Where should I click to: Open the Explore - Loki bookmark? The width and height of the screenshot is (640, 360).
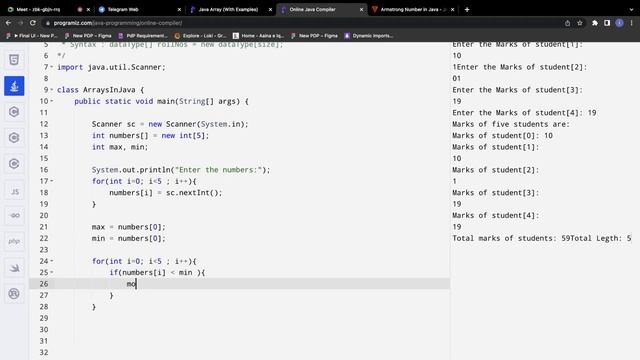(200, 36)
